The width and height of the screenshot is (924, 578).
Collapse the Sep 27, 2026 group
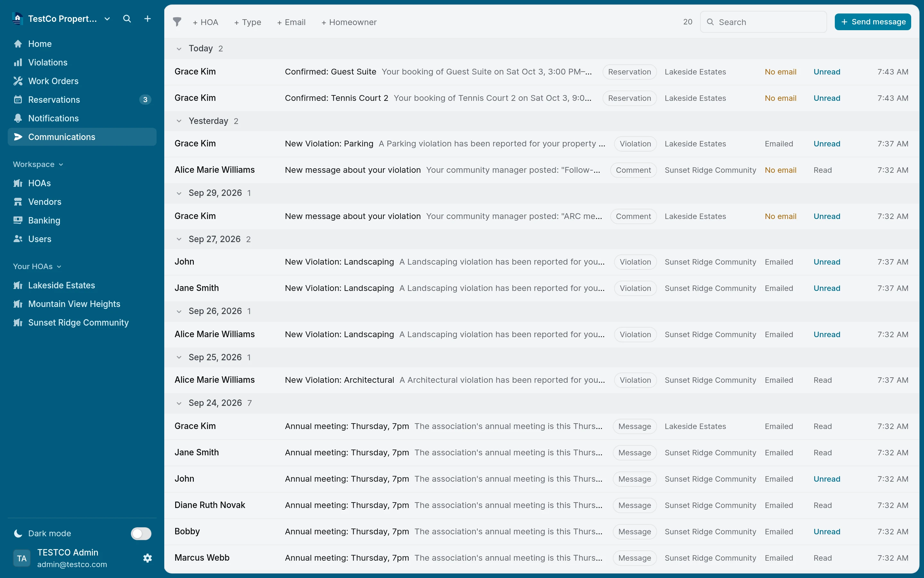coord(179,239)
